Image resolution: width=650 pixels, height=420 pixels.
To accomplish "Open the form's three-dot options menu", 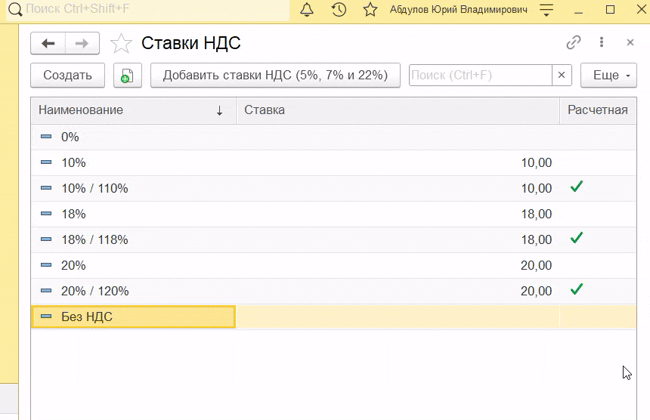I will pos(602,43).
